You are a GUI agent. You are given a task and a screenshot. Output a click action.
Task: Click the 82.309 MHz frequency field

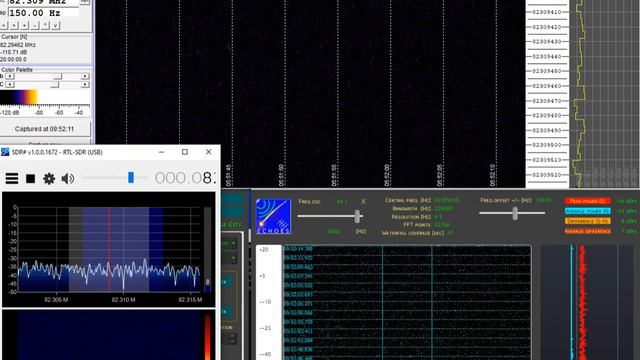43,2
